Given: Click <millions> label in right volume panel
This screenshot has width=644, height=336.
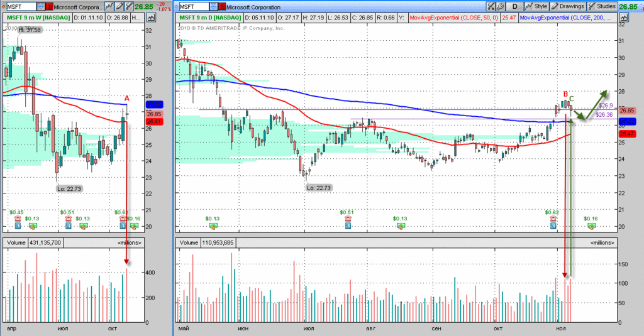Looking at the screenshot, I should (602, 242).
